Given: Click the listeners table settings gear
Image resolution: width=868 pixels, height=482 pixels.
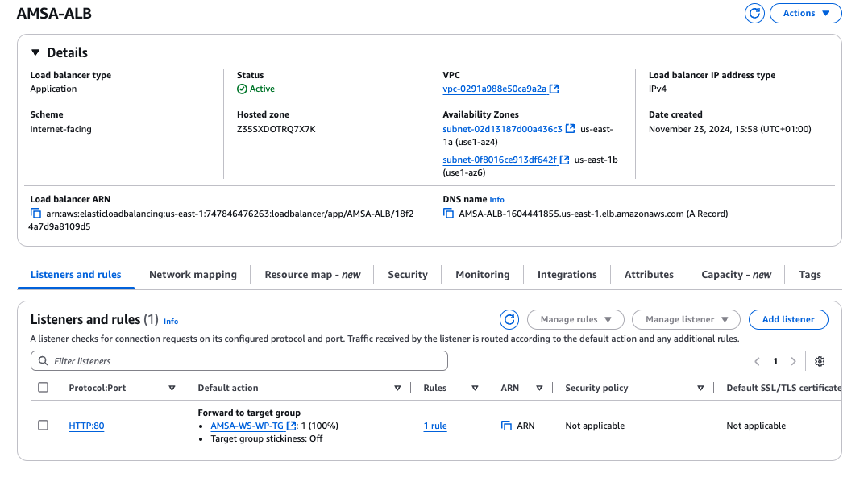Looking at the screenshot, I should click(820, 361).
